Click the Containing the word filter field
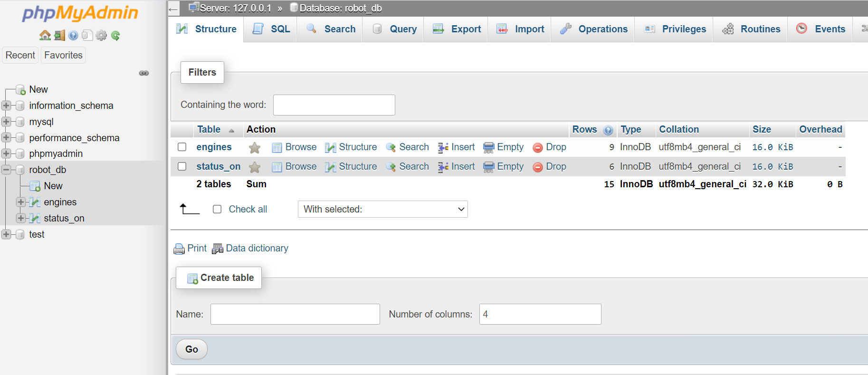Viewport: 868px width, 375px height. (x=334, y=105)
